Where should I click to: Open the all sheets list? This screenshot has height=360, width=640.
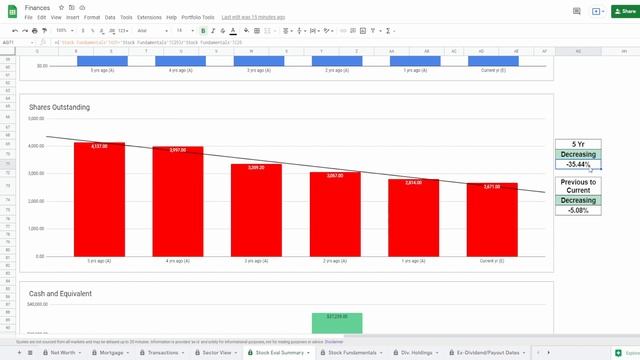pyautogui.click(x=30, y=353)
